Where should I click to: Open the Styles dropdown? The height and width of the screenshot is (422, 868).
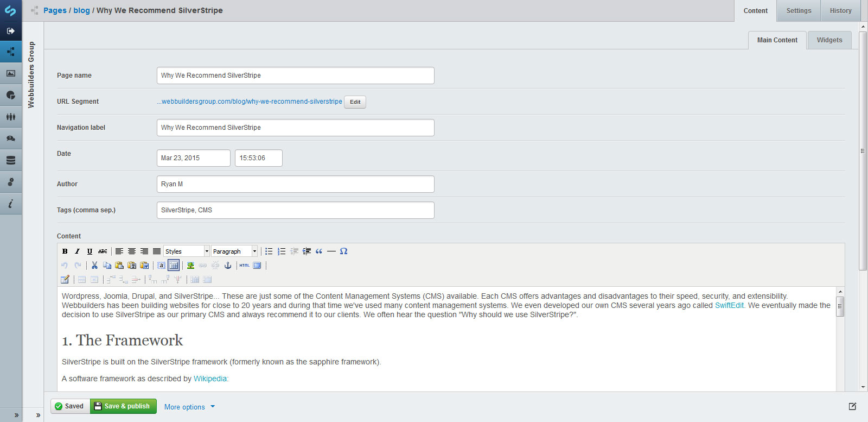pyautogui.click(x=187, y=251)
